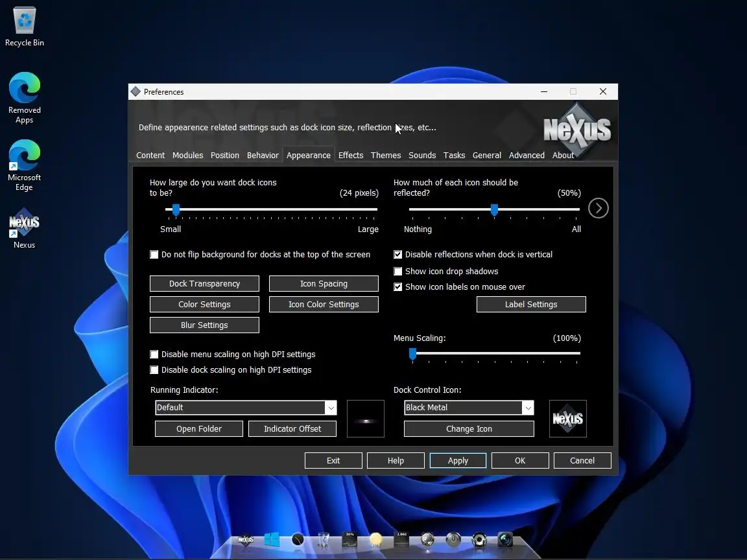Open the Removed Apps desktop shortcut

coord(24,98)
